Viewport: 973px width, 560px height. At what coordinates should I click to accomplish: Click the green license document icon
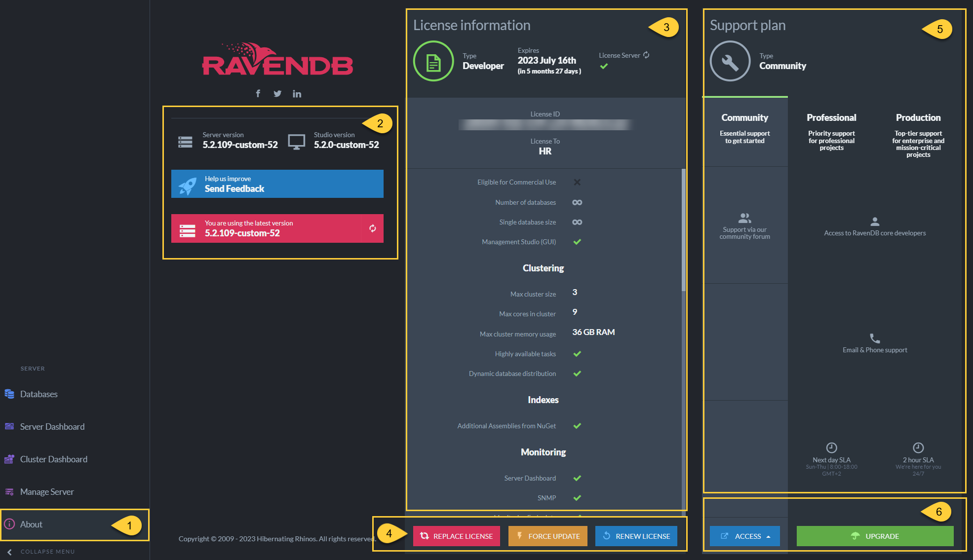[x=433, y=61]
